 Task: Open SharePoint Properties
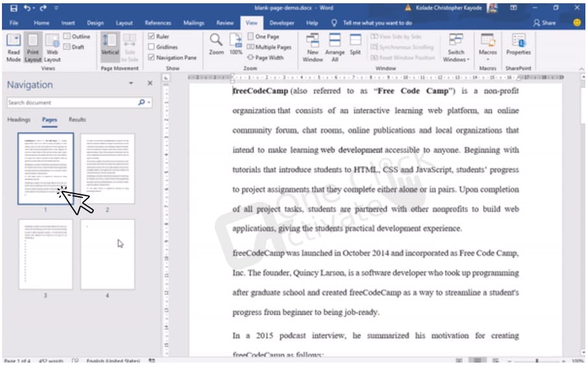(x=518, y=44)
